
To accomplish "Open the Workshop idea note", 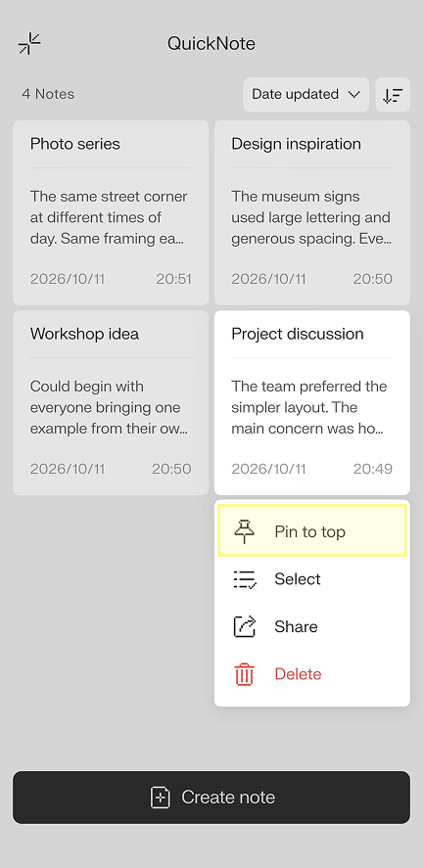I will [111, 402].
